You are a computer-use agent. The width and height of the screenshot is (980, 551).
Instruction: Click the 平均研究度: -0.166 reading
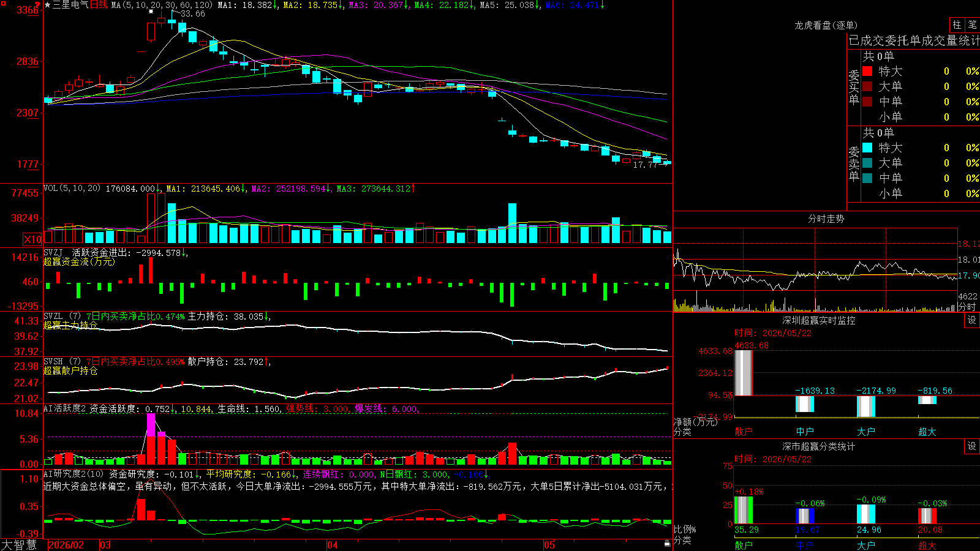coord(249,474)
